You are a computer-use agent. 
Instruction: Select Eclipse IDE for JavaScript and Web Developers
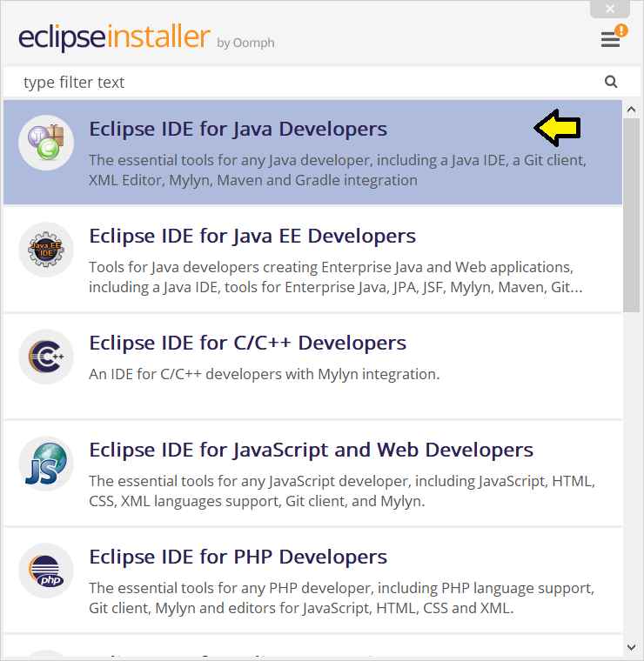click(313, 474)
